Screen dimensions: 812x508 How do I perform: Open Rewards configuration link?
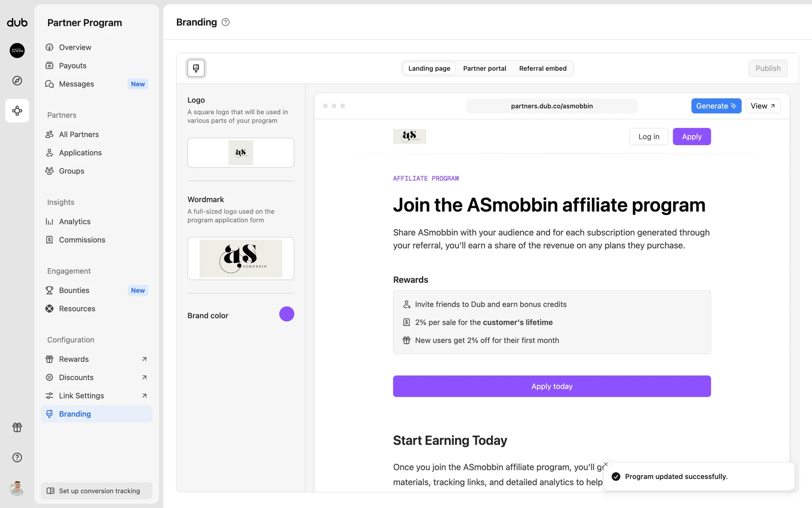tap(96, 359)
